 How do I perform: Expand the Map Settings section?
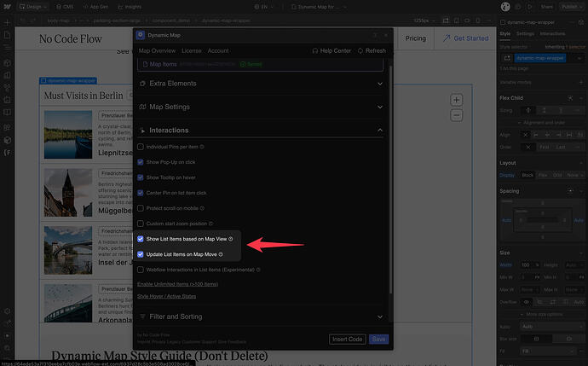click(x=261, y=107)
